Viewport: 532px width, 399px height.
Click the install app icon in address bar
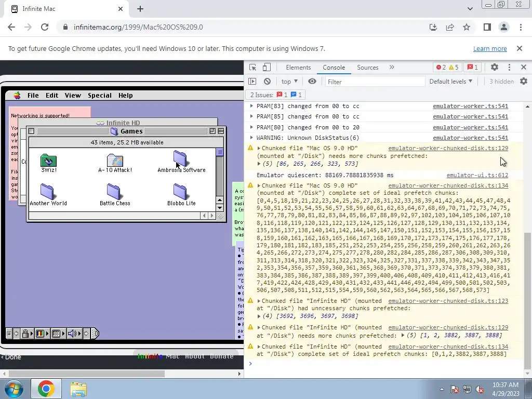coord(433,27)
